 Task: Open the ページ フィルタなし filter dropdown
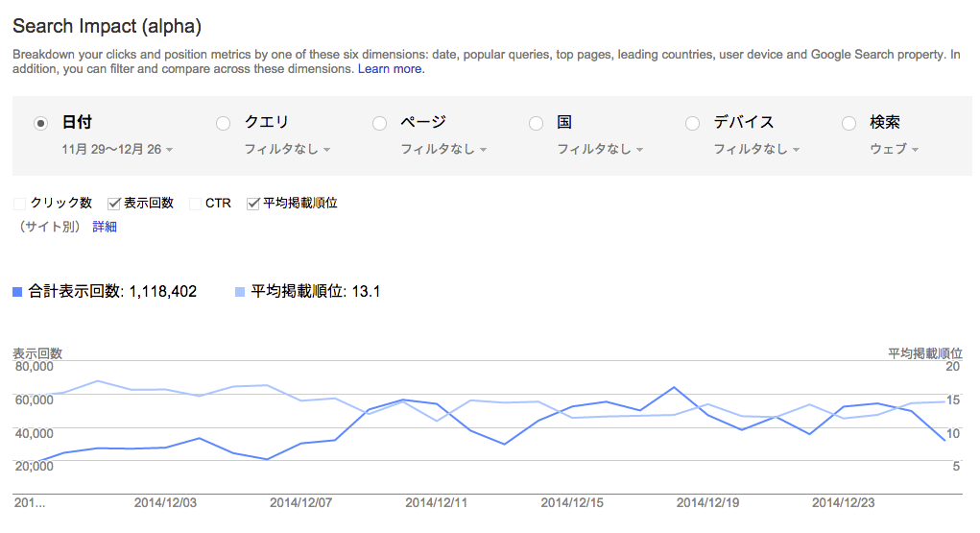[x=443, y=150]
